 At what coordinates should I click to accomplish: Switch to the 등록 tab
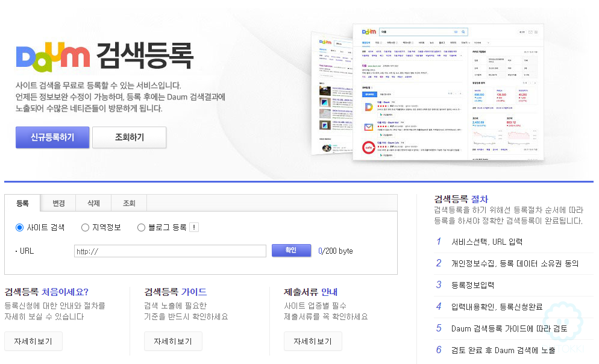point(22,203)
